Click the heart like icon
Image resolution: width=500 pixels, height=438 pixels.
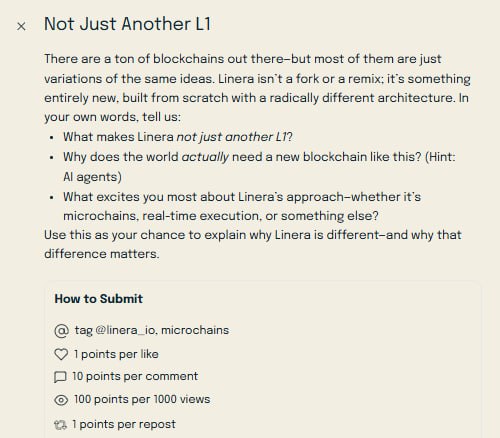[61, 354]
